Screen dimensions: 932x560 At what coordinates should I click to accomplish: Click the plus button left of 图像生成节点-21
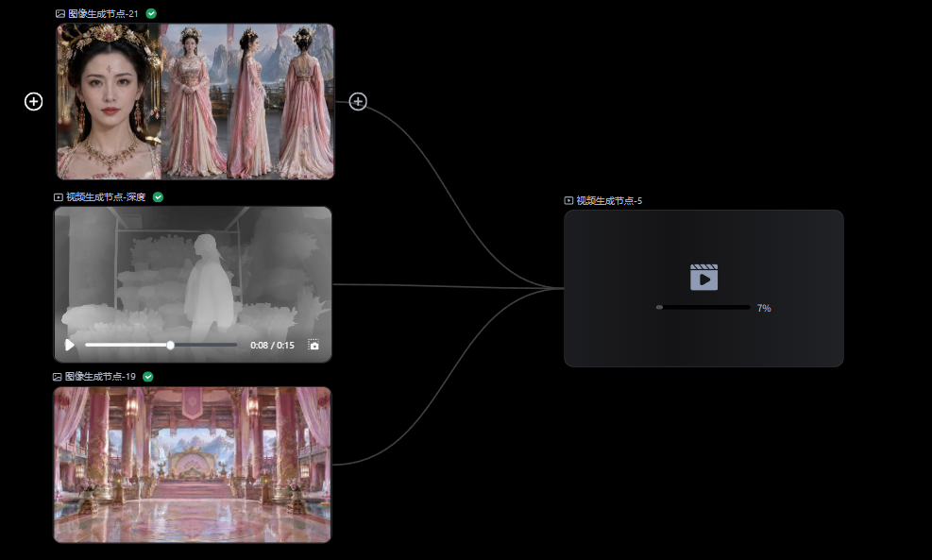[33, 102]
